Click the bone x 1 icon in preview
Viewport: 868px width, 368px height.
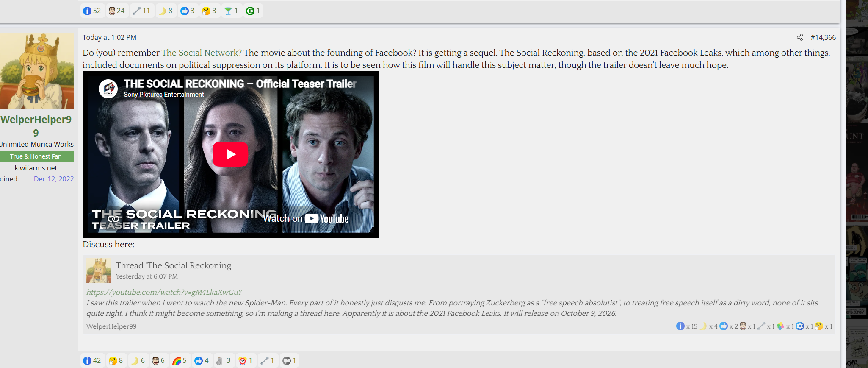click(x=761, y=326)
